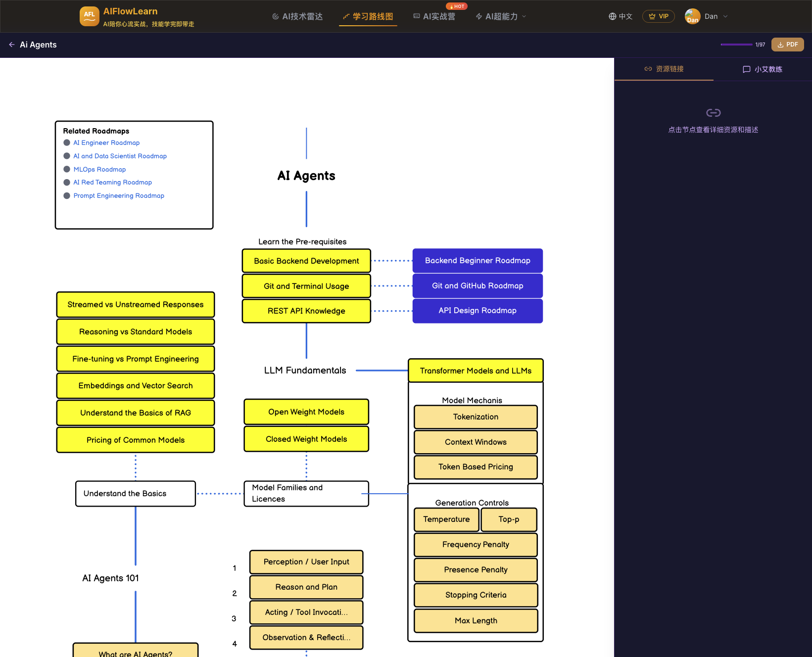Click the 1/97 progress bar
The height and width of the screenshot is (657, 812).
tap(736, 45)
